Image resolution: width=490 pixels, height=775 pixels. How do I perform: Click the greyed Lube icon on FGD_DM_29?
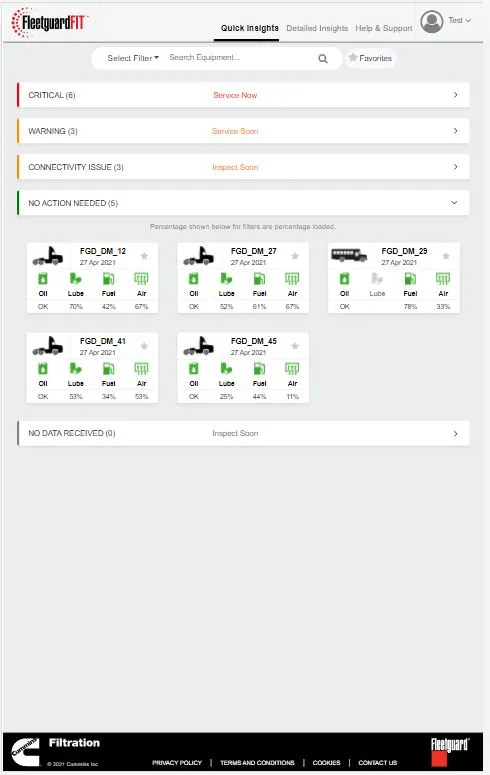pyautogui.click(x=377, y=279)
